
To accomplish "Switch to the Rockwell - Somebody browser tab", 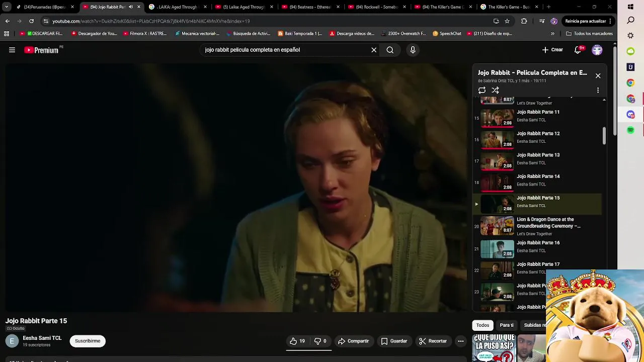I will click(377, 7).
